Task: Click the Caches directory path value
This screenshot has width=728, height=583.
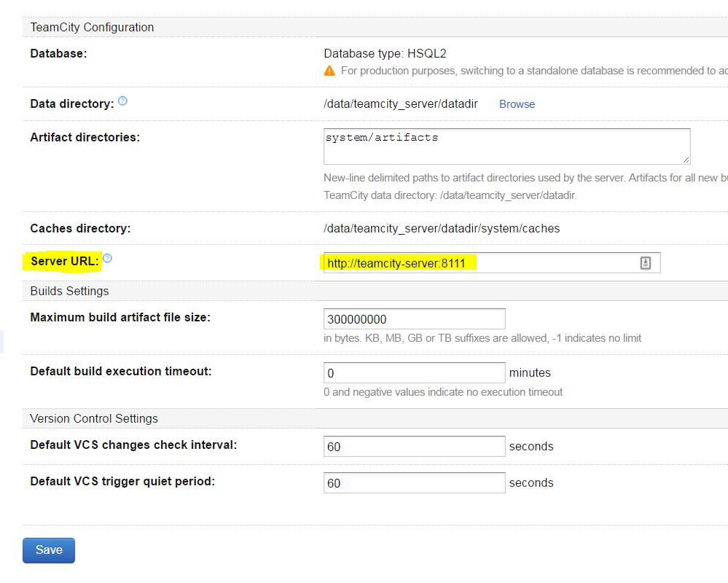Action: (x=442, y=229)
